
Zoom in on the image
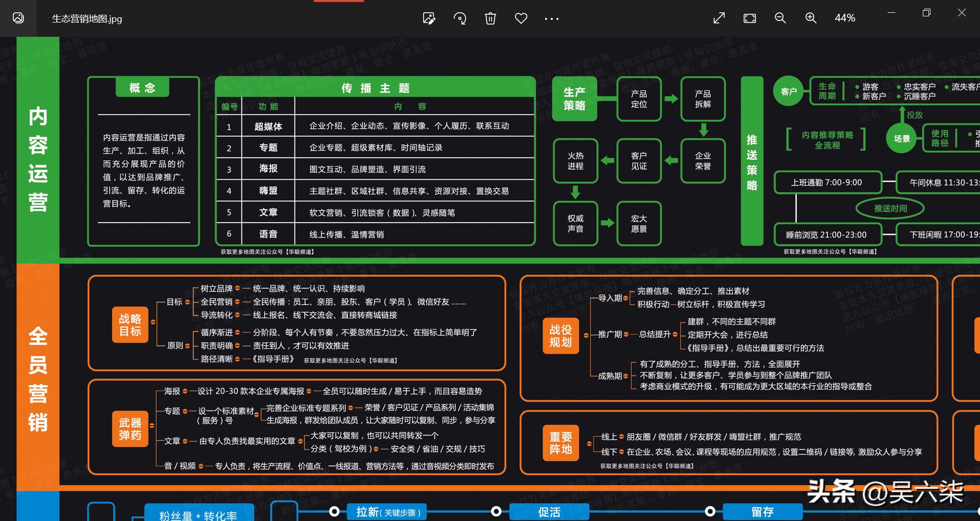click(x=811, y=18)
